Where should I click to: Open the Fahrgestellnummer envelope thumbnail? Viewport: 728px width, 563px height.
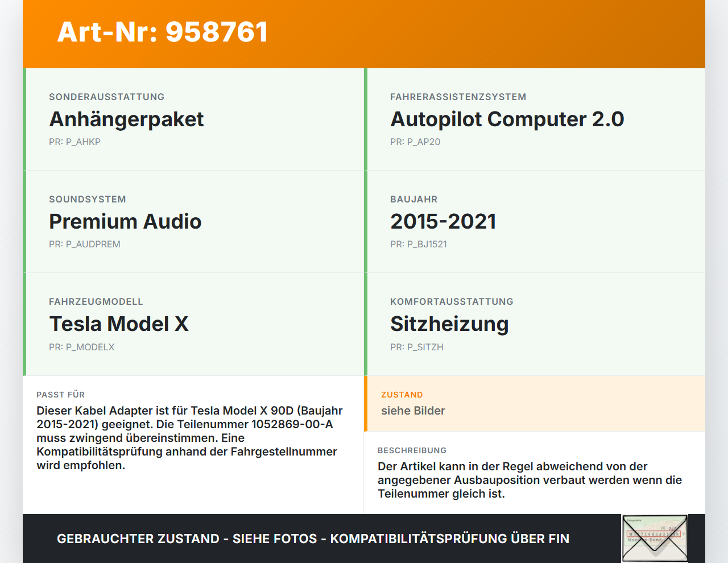click(653, 538)
